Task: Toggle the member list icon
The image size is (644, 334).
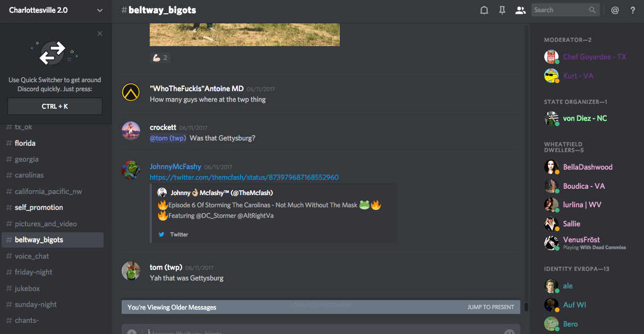Action: click(520, 10)
